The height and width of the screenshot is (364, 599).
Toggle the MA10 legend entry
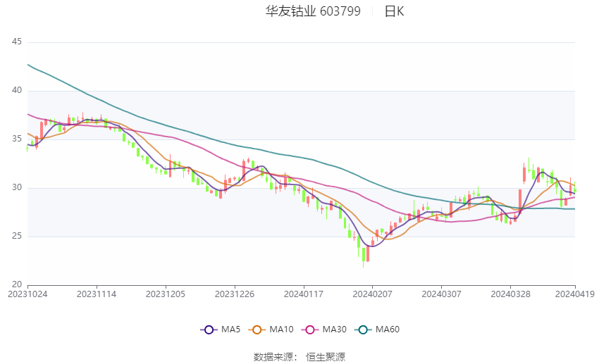click(x=271, y=330)
